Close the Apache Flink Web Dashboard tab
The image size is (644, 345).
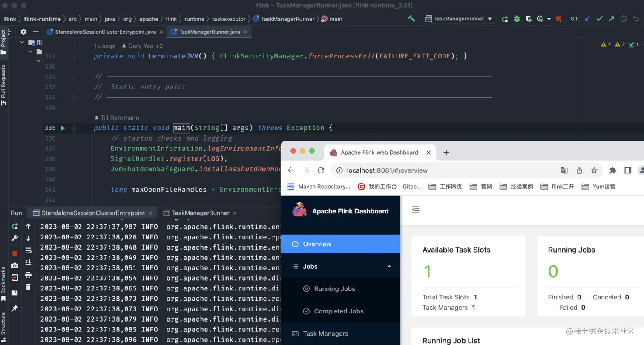click(x=429, y=152)
